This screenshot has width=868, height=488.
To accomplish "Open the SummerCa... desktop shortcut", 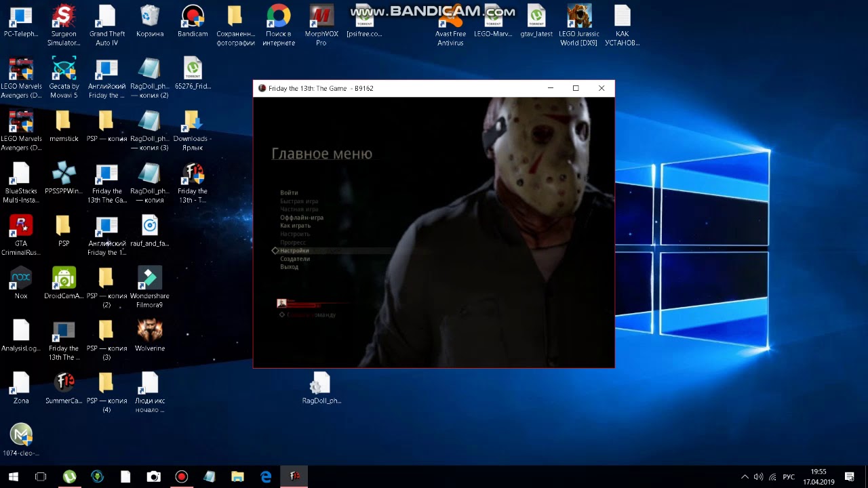I will coord(64,388).
